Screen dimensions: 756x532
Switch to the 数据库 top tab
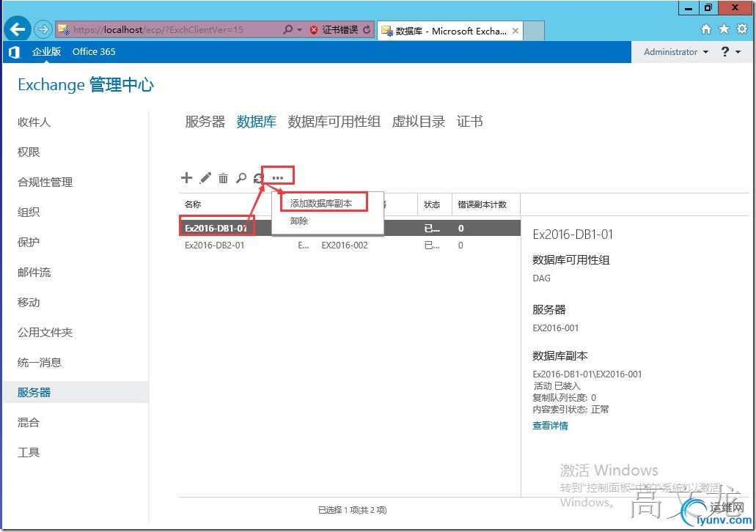tap(257, 122)
